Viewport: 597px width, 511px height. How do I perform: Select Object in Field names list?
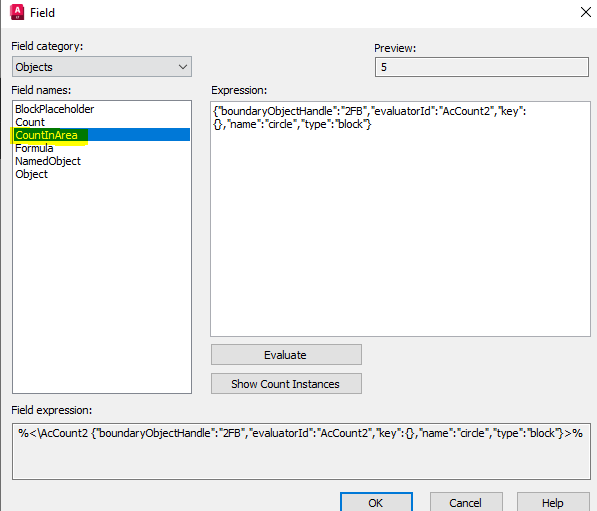(x=32, y=174)
